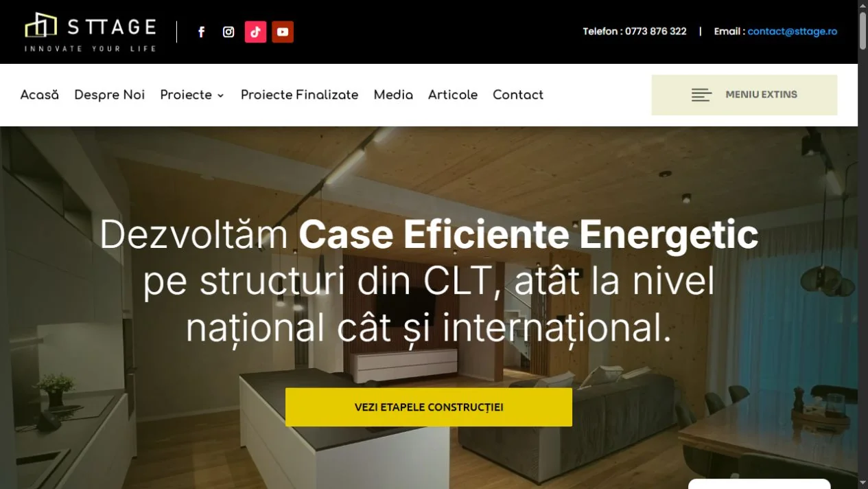Image resolution: width=868 pixels, height=489 pixels.
Task: Open the Facebook social icon
Action: (202, 32)
